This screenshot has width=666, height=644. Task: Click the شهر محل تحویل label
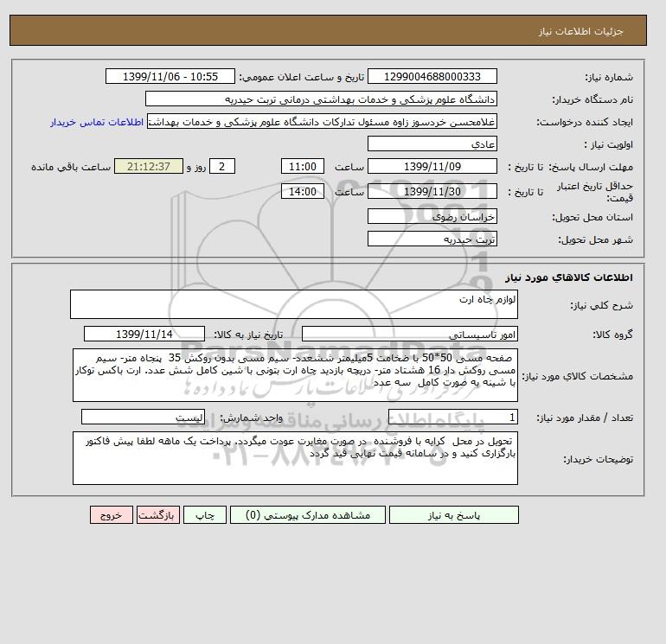click(595, 239)
